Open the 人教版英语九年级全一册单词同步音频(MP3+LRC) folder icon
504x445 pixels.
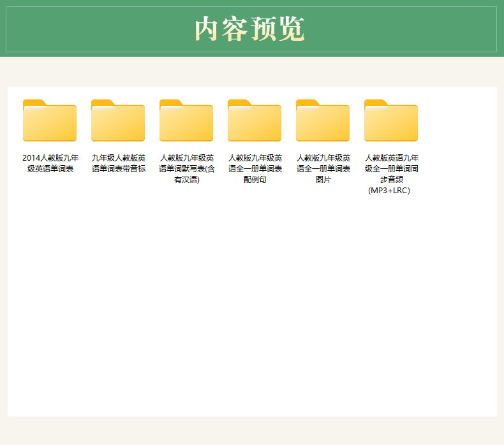point(391,120)
